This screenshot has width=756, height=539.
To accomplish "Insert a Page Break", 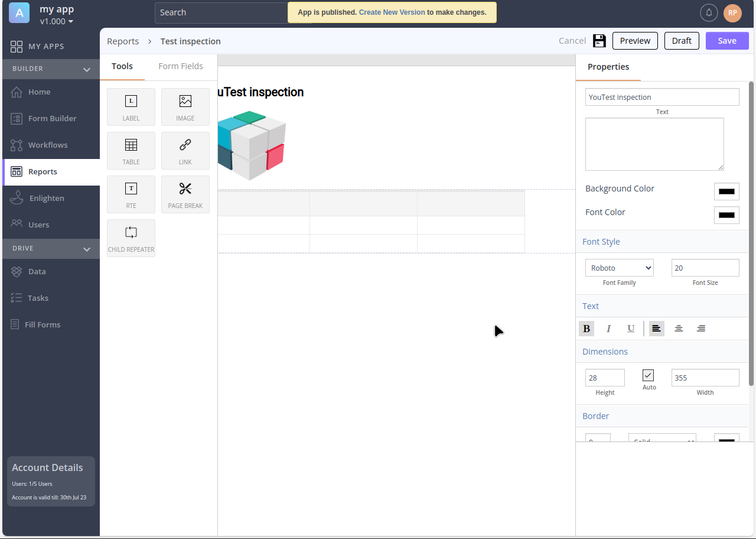I will (185, 194).
